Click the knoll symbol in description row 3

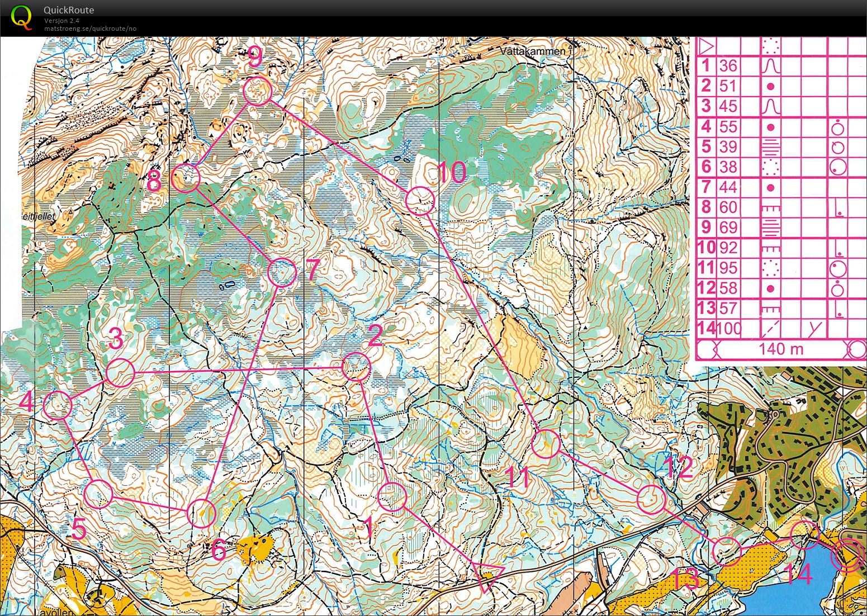click(770, 105)
